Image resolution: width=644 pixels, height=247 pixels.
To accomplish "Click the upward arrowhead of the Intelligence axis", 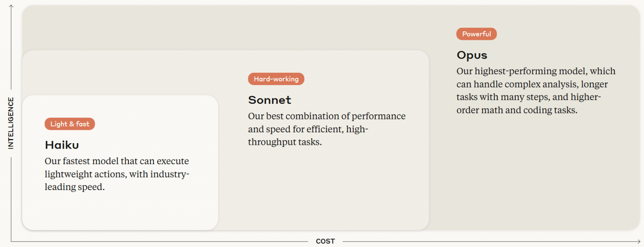I will (11, 6).
